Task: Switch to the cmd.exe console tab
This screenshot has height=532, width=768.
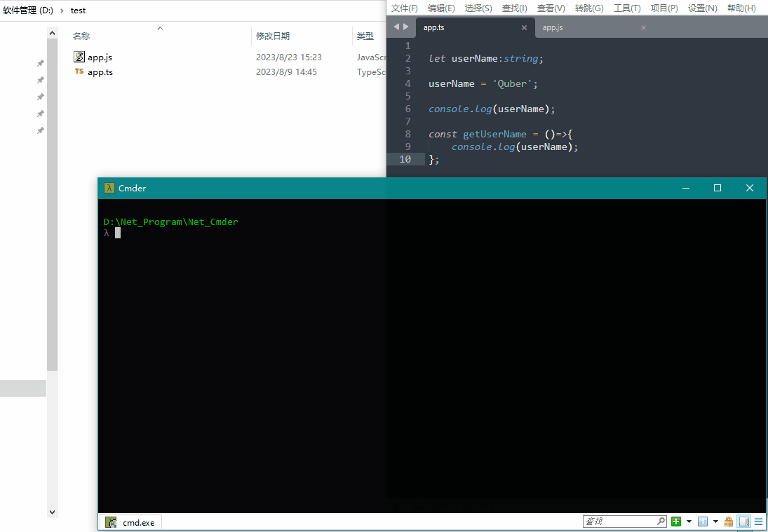Action: pyautogui.click(x=130, y=522)
